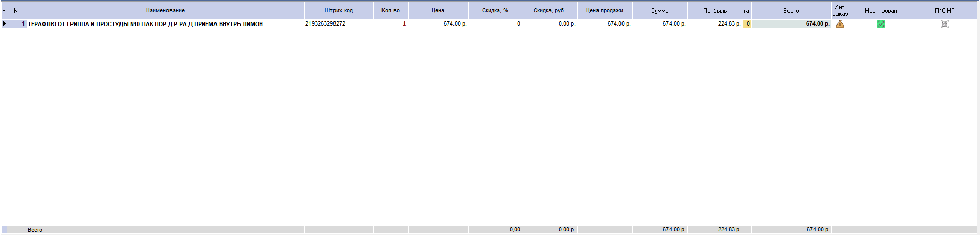Click the 0 cell in Скидка, % column
Screen dimensions: 980x235
click(495, 24)
